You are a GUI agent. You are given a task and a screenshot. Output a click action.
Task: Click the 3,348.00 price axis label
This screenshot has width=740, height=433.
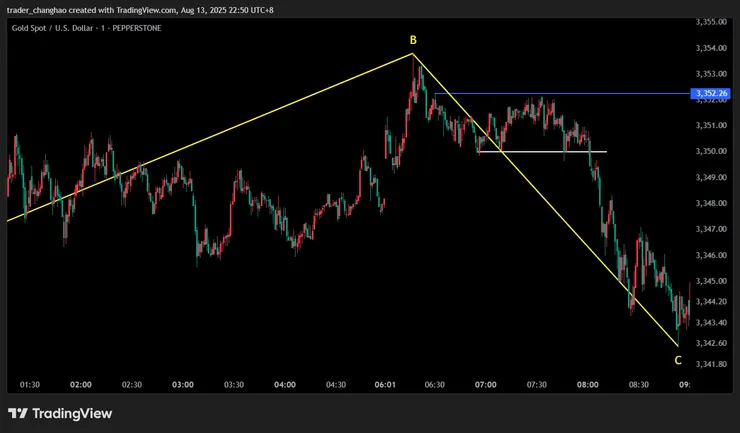pos(711,203)
